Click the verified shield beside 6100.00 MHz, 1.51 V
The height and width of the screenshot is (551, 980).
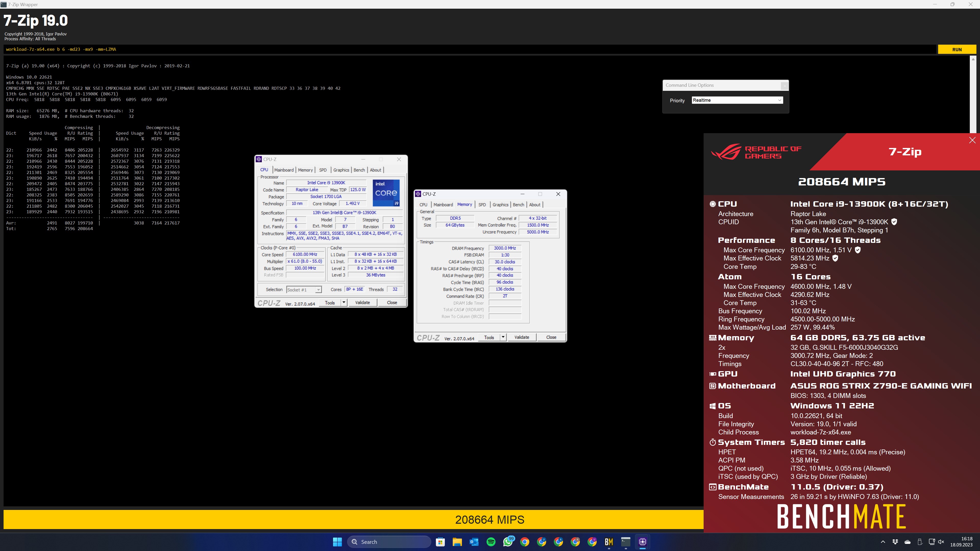(x=858, y=250)
